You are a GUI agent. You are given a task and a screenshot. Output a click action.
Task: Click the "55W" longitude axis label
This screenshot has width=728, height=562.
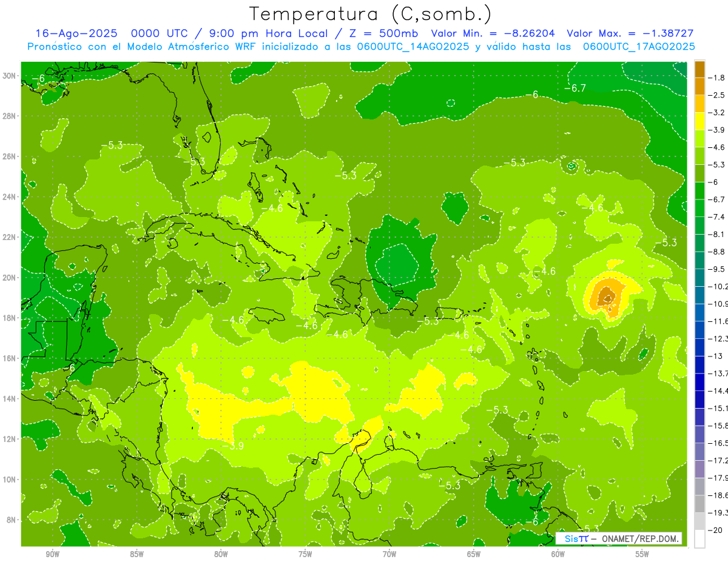(x=642, y=555)
